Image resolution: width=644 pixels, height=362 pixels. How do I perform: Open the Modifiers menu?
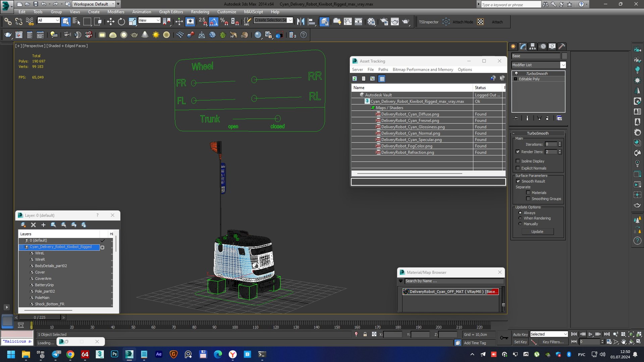pos(116,12)
